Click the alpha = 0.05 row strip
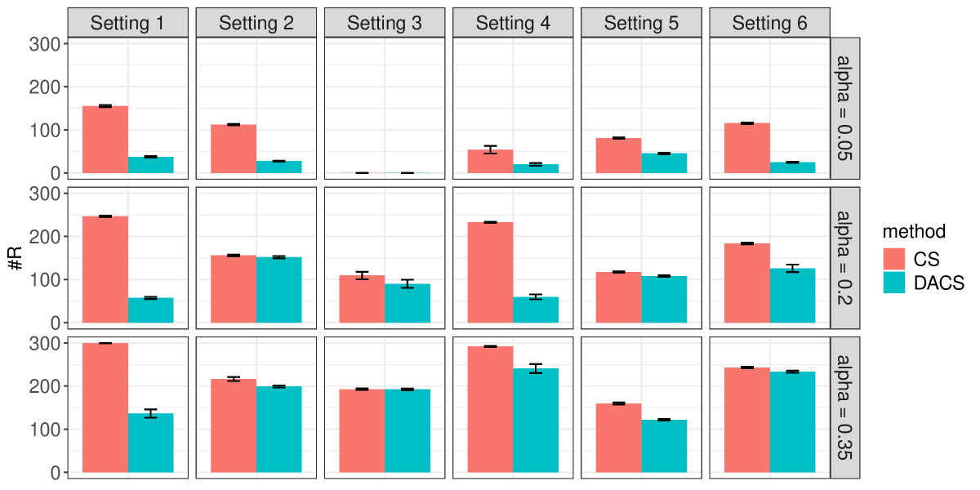This screenshot has width=980, height=490. (x=845, y=108)
